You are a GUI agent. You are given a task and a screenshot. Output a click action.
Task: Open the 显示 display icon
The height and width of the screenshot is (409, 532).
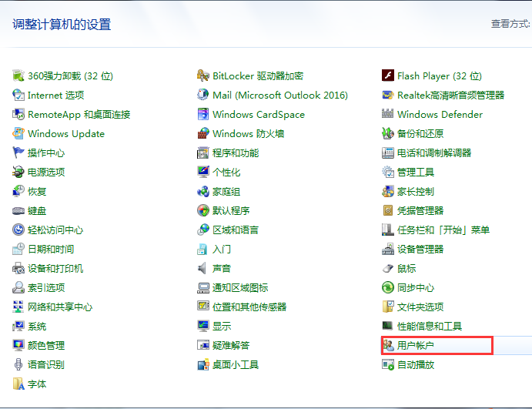tap(203, 326)
